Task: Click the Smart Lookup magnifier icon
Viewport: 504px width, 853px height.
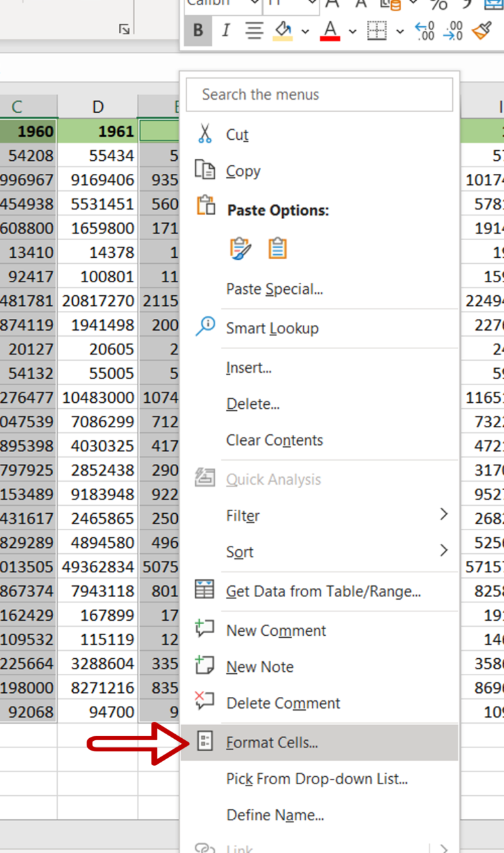Action: tap(204, 327)
